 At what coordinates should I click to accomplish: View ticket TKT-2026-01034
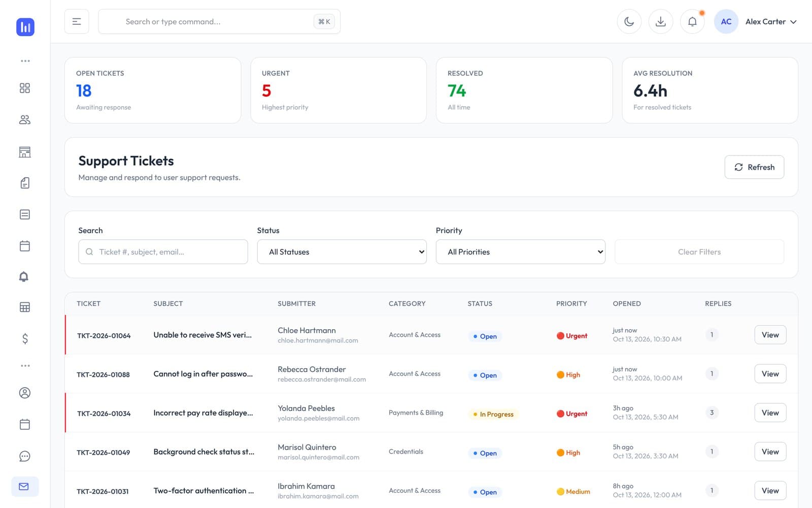point(770,412)
